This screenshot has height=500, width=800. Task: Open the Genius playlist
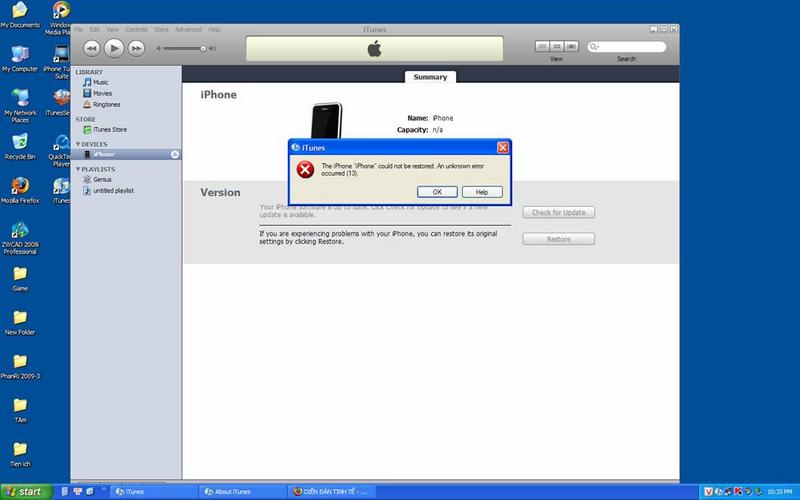point(103,179)
